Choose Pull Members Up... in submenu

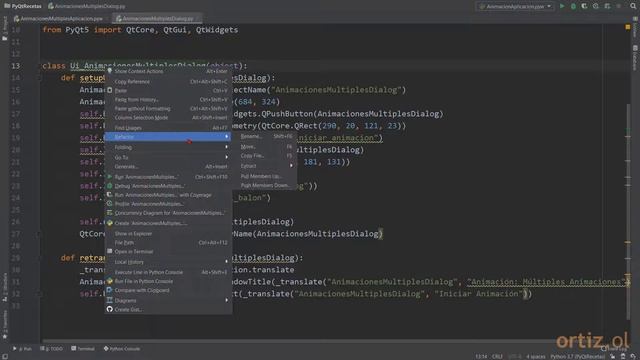click(x=265, y=176)
